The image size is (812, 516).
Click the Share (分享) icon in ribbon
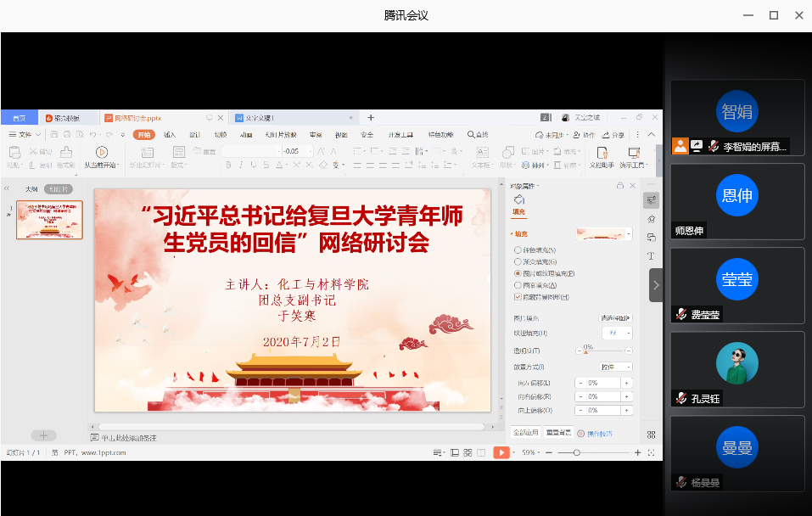(613, 135)
